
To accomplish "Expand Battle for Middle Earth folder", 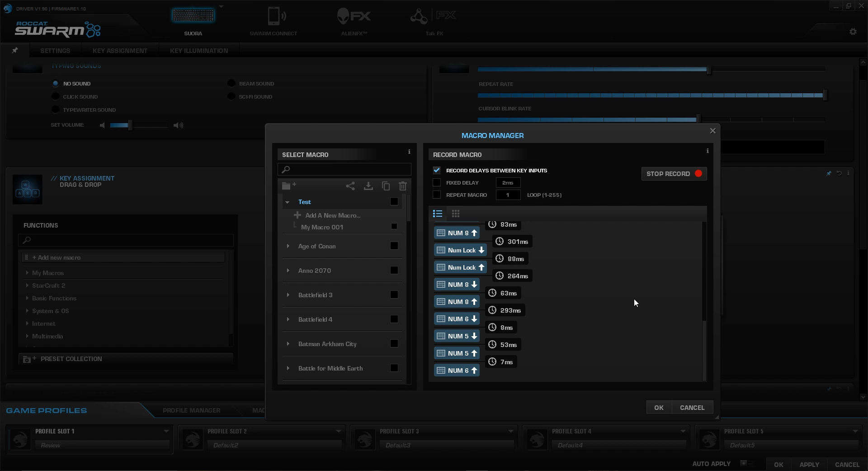I will click(288, 368).
